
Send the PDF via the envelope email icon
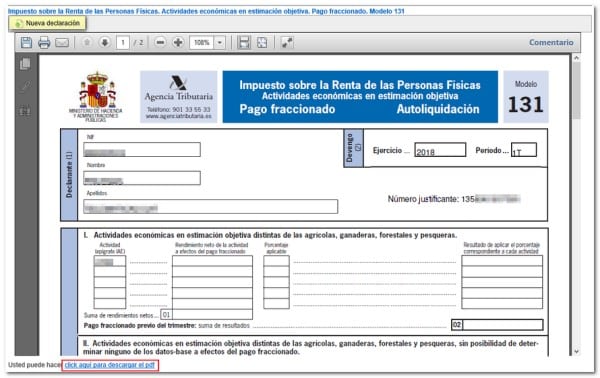[x=62, y=42]
